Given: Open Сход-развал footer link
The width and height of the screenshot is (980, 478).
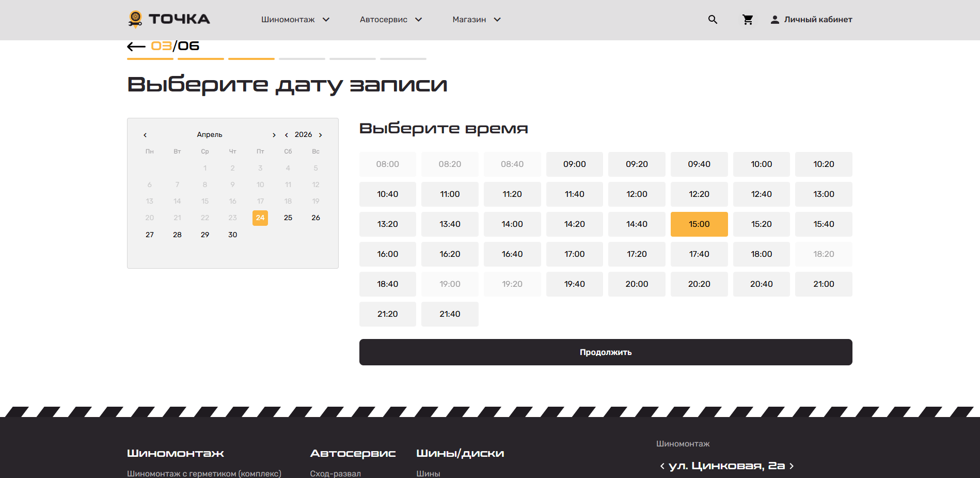Looking at the screenshot, I should click(335, 473).
